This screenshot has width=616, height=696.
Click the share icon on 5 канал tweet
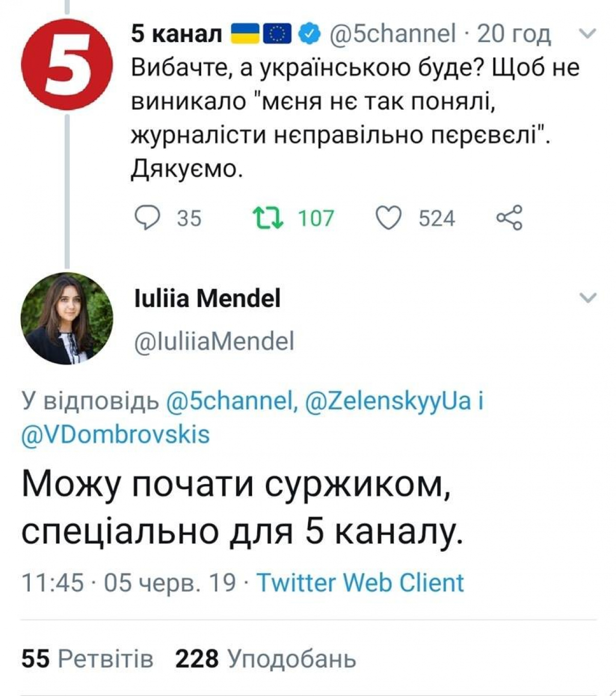pos(509,218)
